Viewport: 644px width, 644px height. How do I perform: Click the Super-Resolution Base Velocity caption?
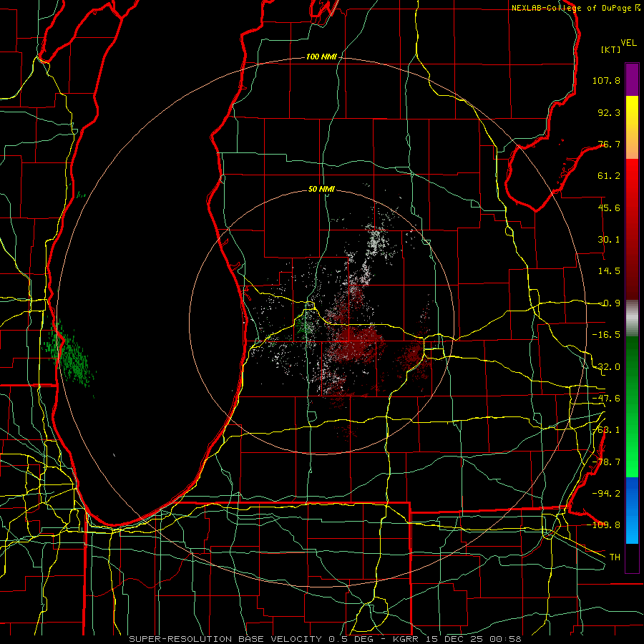tap(326, 639)
